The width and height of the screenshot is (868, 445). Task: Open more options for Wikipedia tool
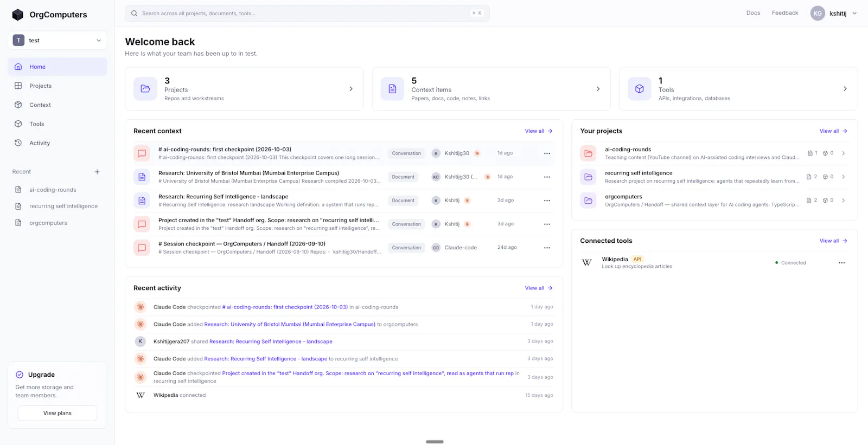pos(841,263)
